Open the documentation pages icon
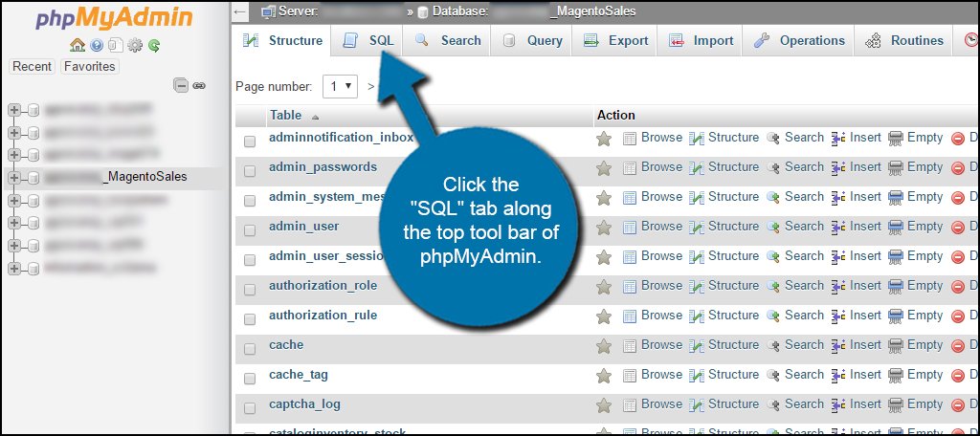The height and width of the screenshot is (436, 980). click(115, 45)
